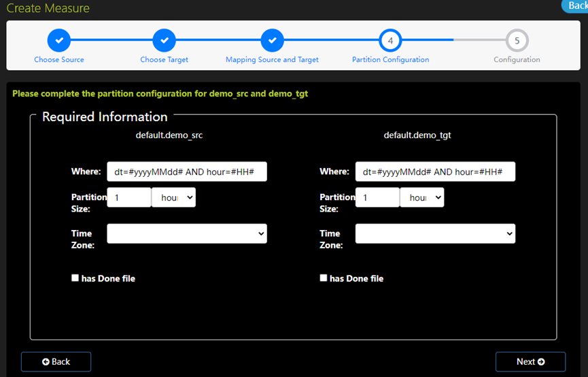Enable has Done file for demo_tgt
This screenshot has width=588, height=377.
click(x=324, y=278)
